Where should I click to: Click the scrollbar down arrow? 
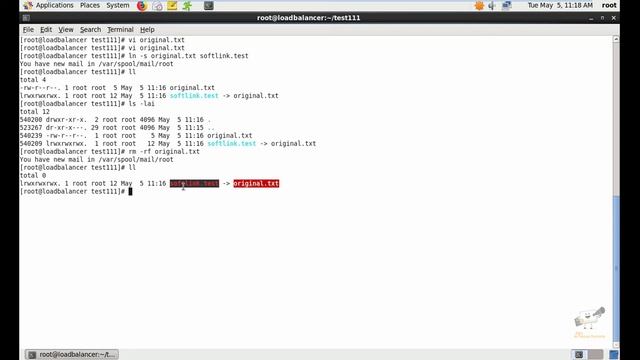tap(616, 345)
